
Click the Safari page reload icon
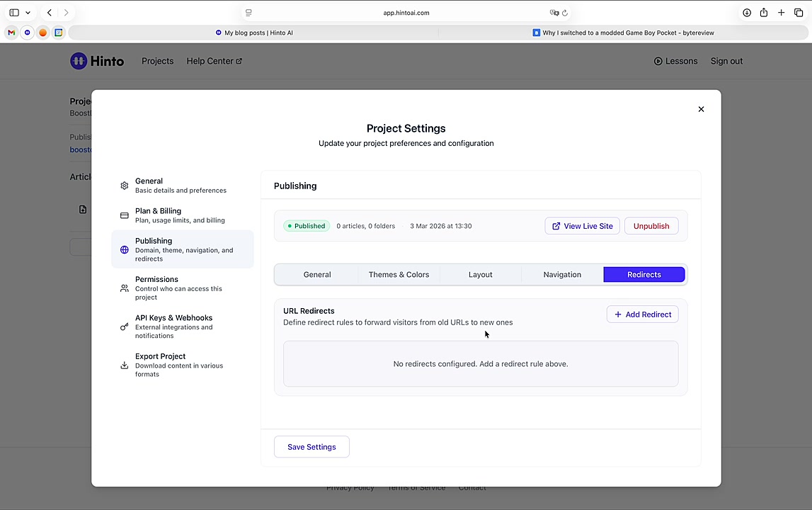point(565,13)
